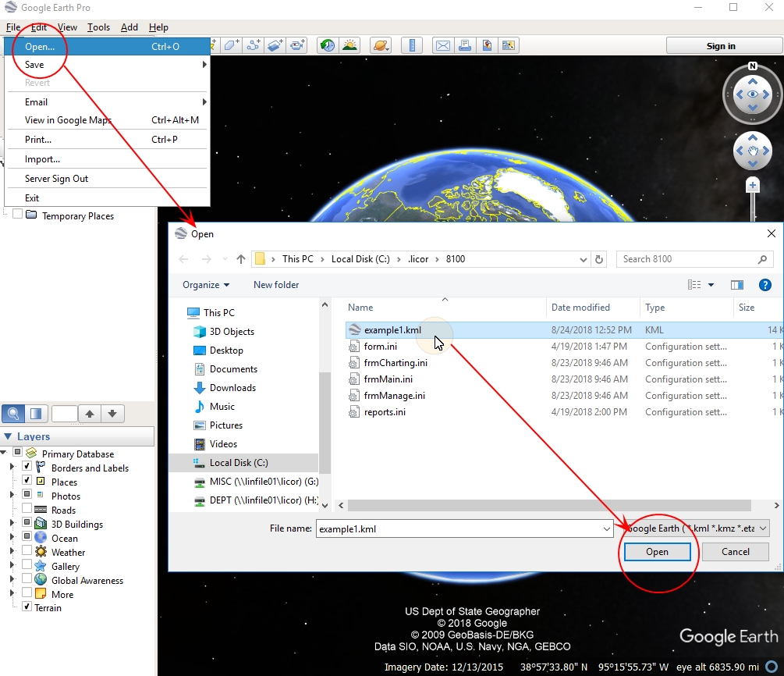
Task: Disable the Borders and Labels layer
Action: (x=28, y=468)
